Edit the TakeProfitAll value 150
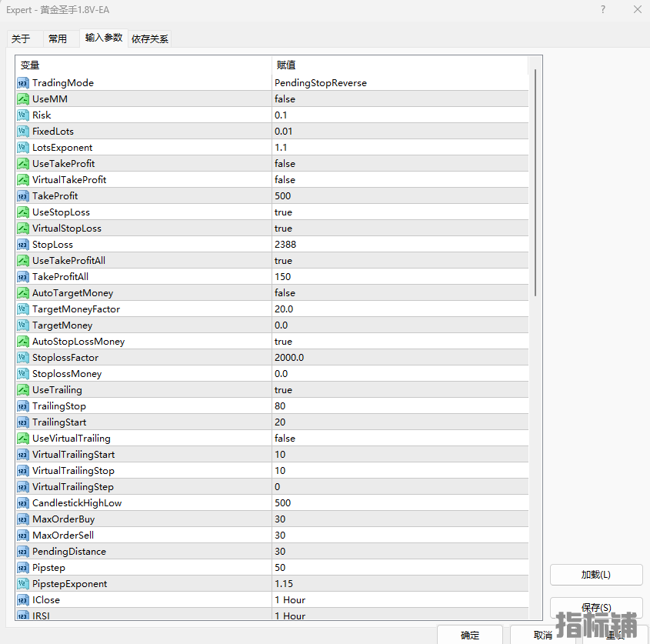This screenshot has height=644, width=650. (x=283, y=277)
